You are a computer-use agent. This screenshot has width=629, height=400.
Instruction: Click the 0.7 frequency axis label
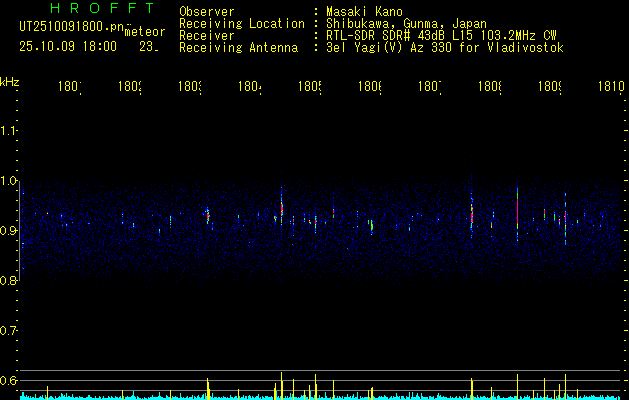point(8,330)
